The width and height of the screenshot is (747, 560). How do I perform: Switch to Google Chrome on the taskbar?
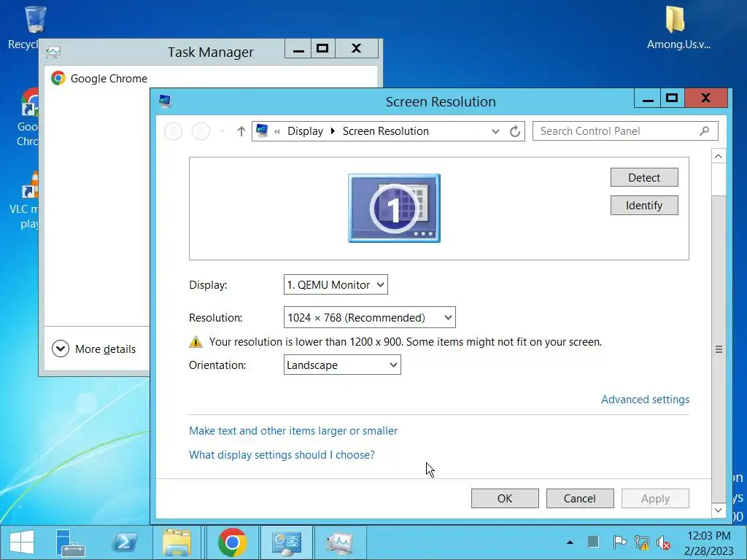click(x=232, y=542)
